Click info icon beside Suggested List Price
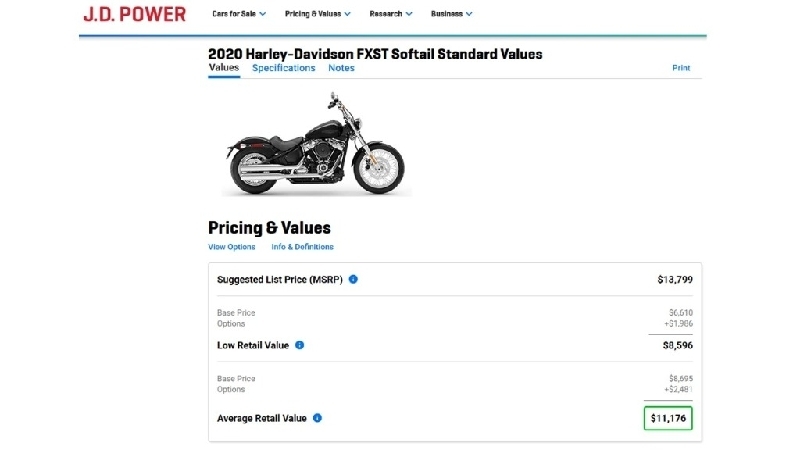This screenshot has width=800, height=450. (x=354, y=279)
